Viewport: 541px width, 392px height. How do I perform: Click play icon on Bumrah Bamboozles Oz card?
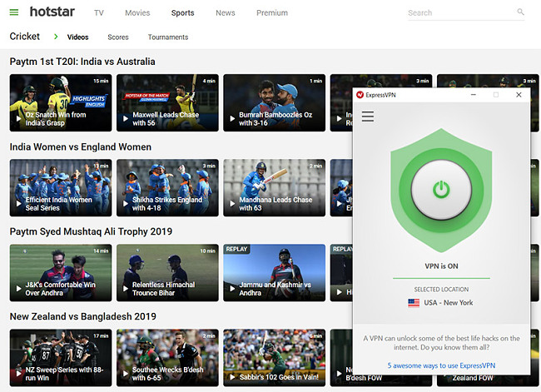[232, 119]
